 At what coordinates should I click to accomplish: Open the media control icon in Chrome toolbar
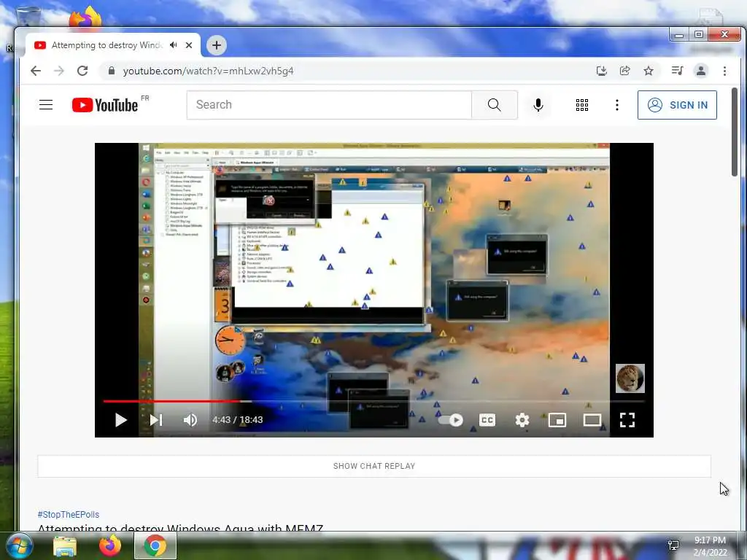pos(677,71)
